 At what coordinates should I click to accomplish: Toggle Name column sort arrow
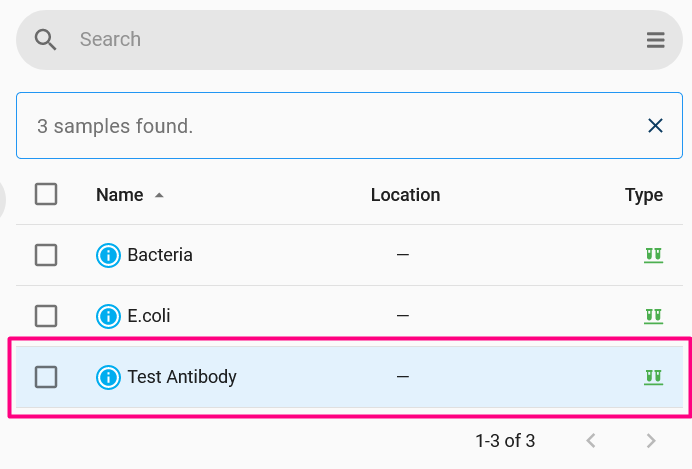pos(159,195)
